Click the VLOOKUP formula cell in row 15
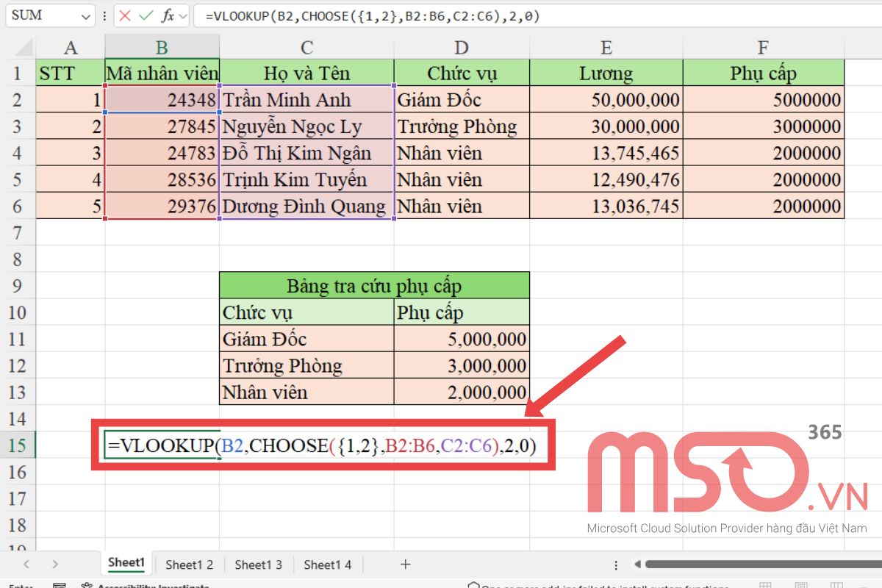This screenshot has width=882, height=588. (x=322, y=445)
